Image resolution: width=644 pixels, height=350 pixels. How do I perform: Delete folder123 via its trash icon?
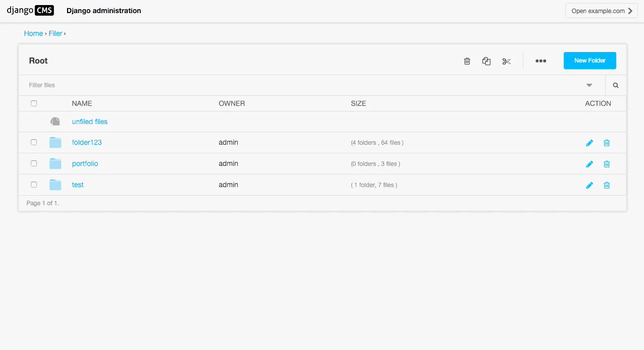(x=607, y=143)
